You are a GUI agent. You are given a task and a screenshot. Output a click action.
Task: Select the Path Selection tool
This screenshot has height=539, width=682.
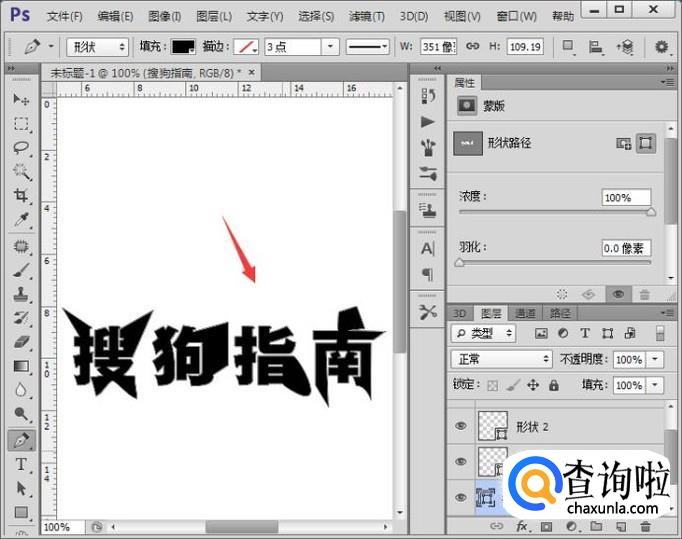[x=21, y=488]
